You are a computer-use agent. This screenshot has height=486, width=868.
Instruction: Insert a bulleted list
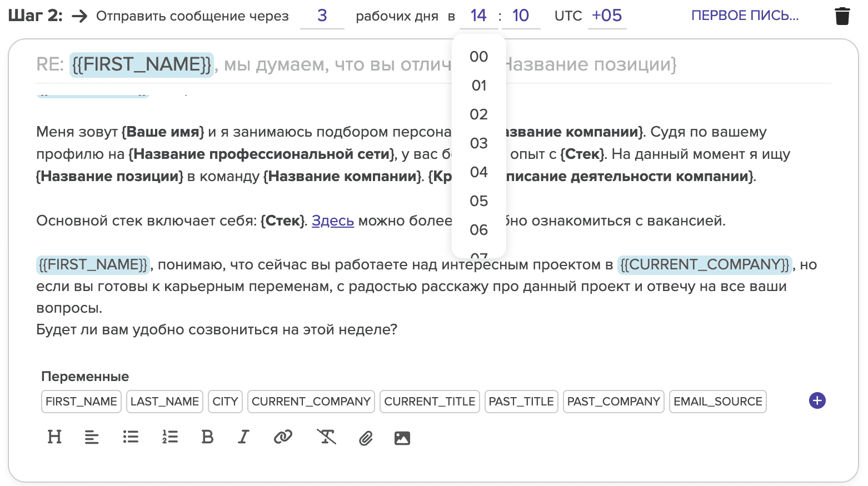tap(131, 437)
